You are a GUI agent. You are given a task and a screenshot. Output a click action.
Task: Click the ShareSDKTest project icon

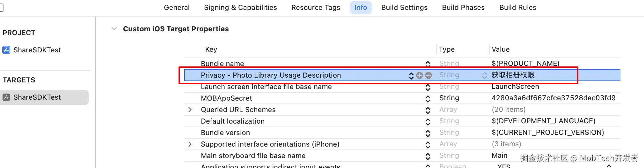click(6, 50)
